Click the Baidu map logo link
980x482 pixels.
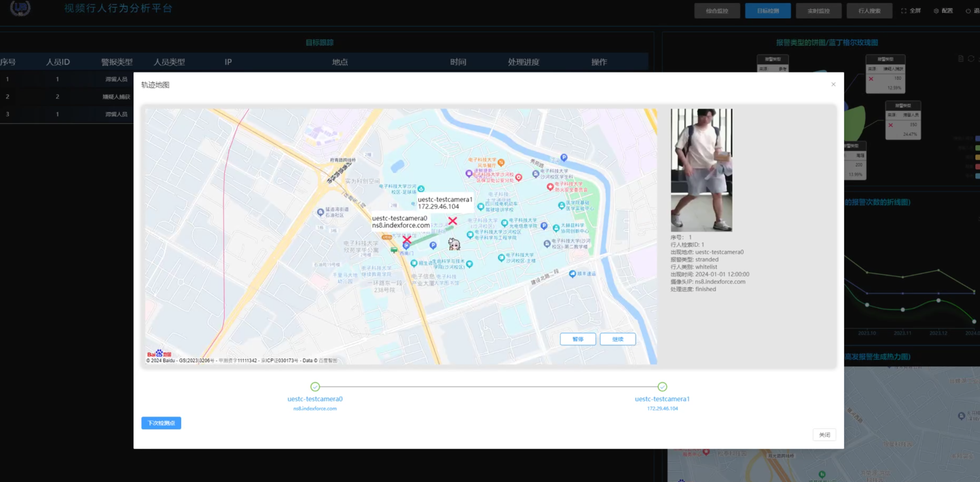[159, 353]
